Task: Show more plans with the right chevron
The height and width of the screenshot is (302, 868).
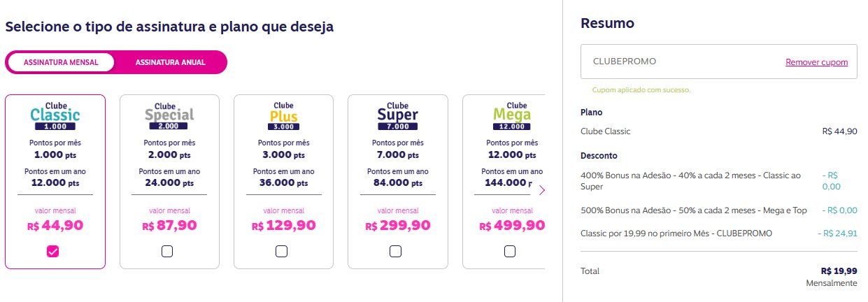Action: tap(541, 189)
